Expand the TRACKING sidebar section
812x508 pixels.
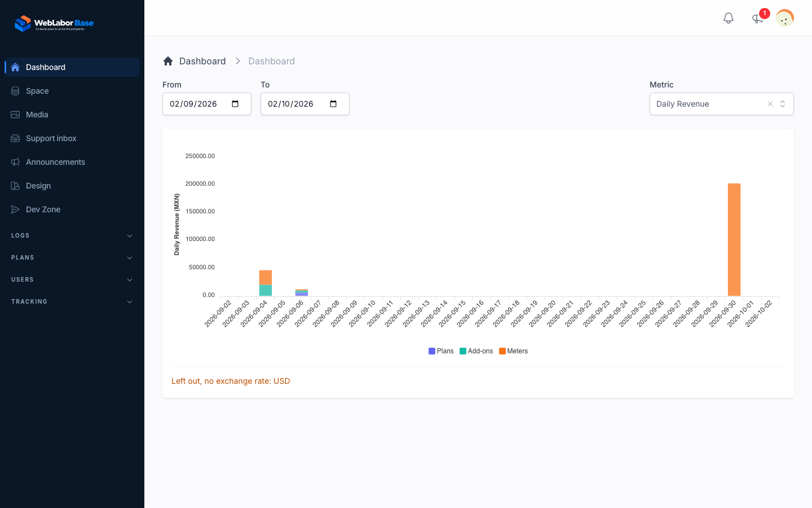pos(72,301)
